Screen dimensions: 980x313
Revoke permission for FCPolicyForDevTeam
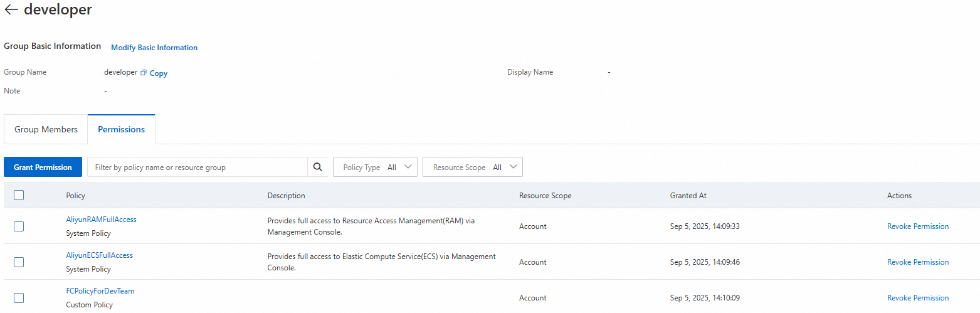click(917, 298)
